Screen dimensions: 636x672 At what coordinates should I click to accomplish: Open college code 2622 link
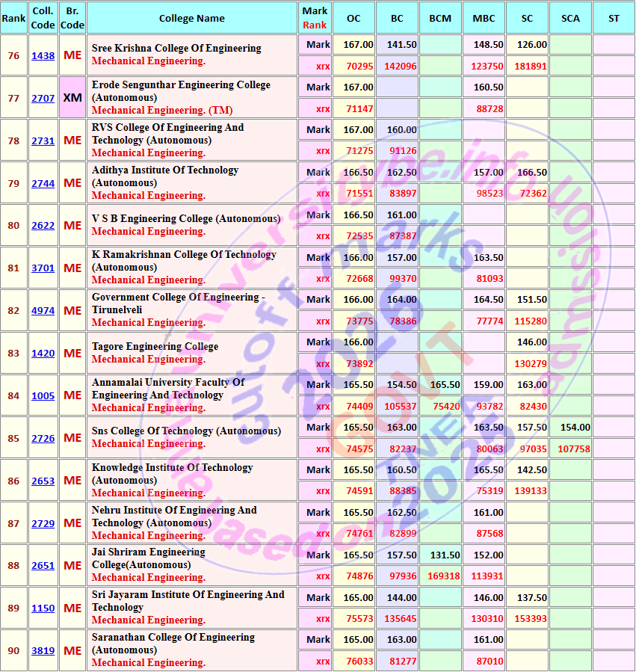point(43,226)
